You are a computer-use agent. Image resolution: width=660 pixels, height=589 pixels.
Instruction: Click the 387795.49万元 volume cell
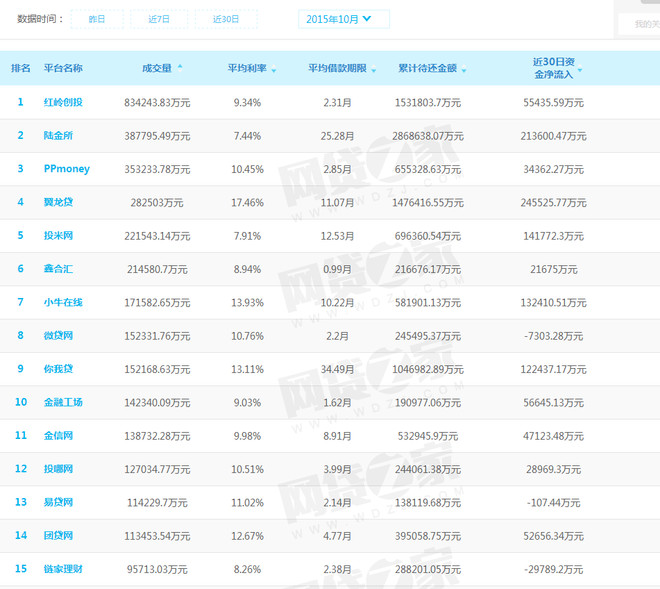point(157,136)
